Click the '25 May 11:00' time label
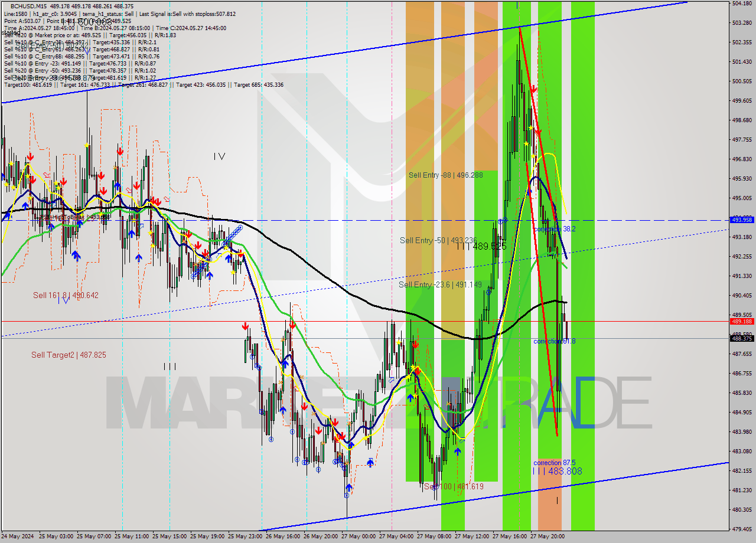Screen dimensions: 756x543 (x=132, y=537)
